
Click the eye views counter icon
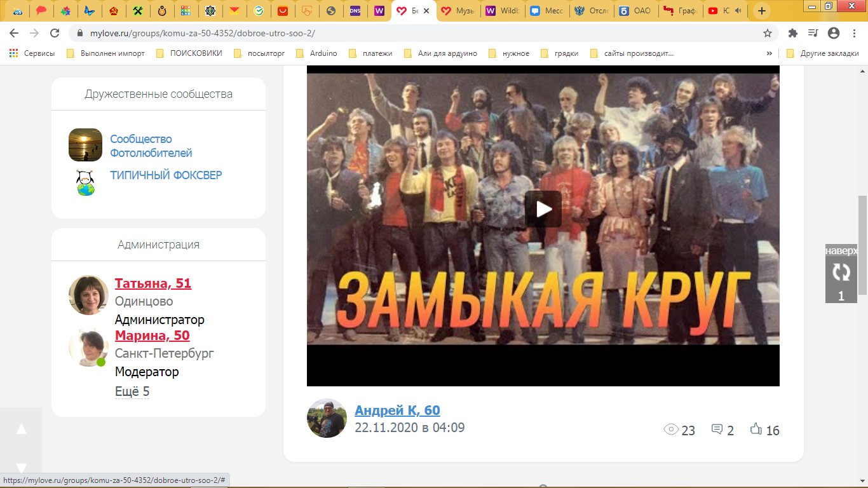pyautogui.click(x=671, y=430)
